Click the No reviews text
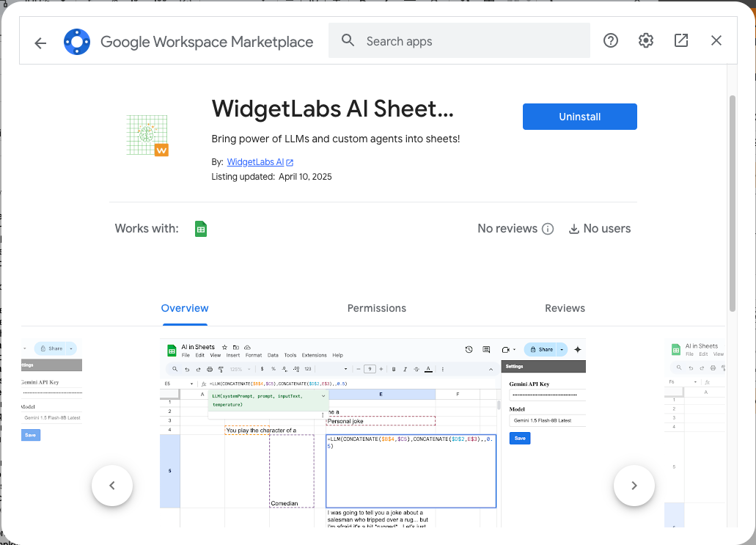This screenshot has height=545, width=756. [507, 229]
